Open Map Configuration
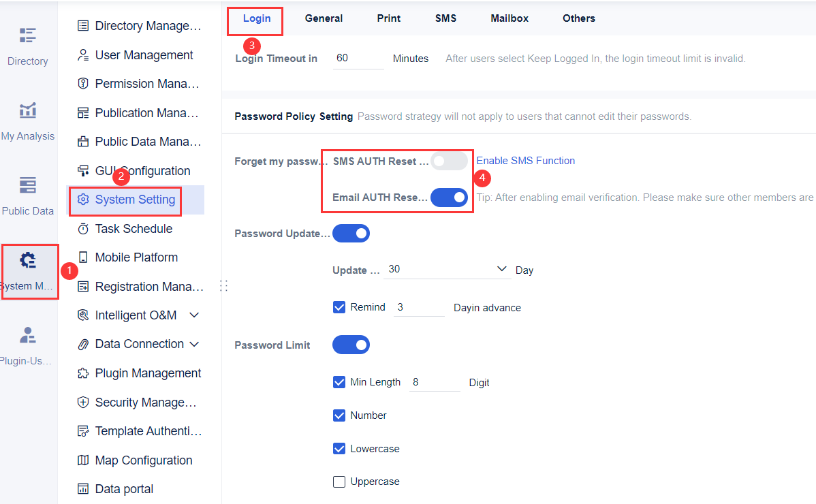816x504 pixels. point(142,460)
